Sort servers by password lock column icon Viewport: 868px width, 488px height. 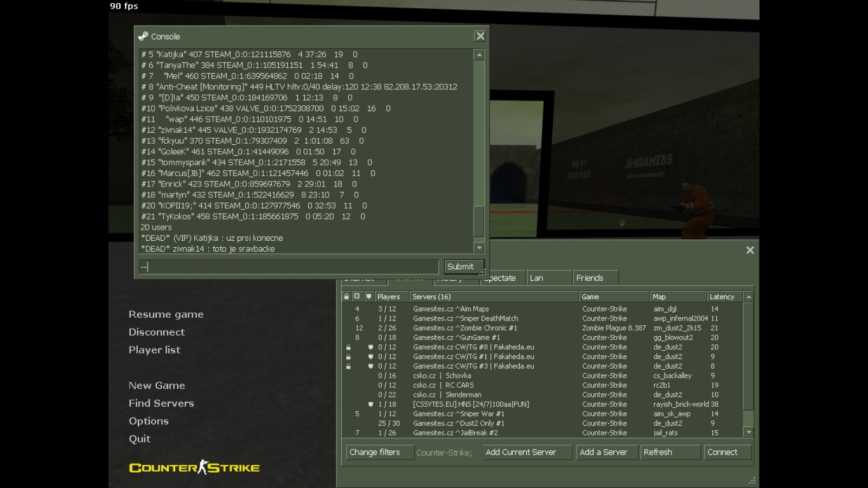[347, 297]
